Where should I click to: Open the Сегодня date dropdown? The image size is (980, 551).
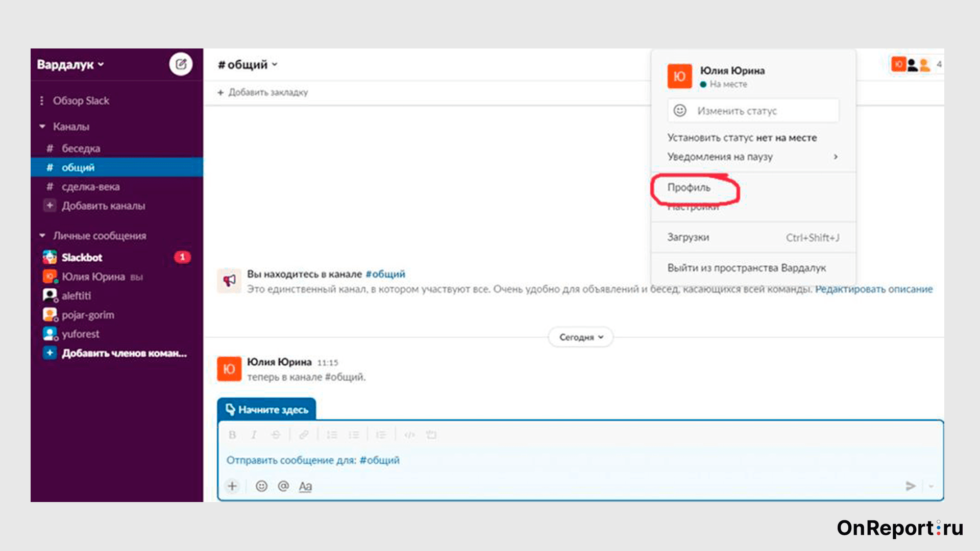tap(581, 337)
